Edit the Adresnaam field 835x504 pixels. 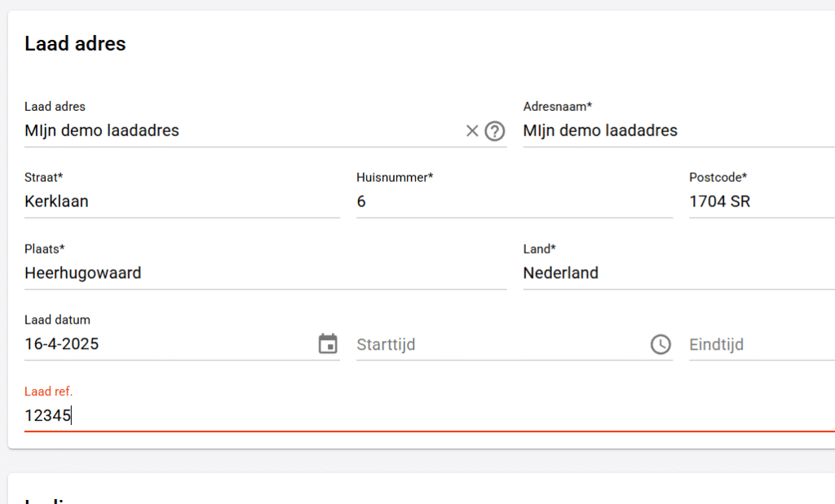coord(679,130)
